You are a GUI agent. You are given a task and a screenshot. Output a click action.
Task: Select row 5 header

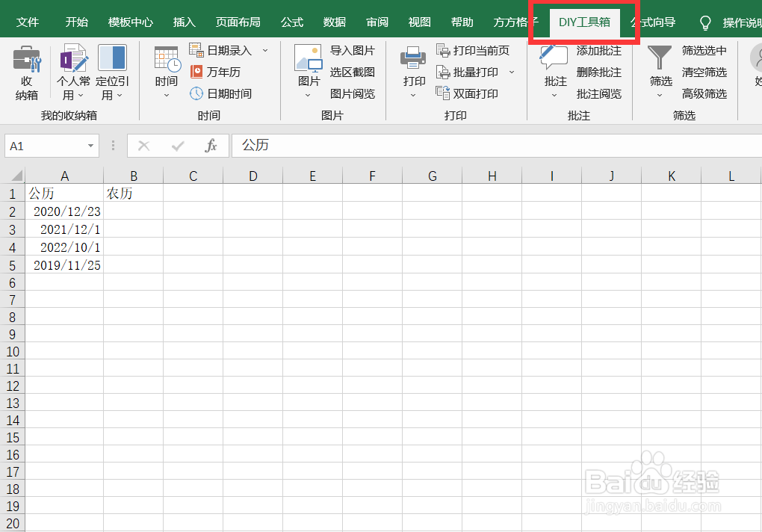13,265
